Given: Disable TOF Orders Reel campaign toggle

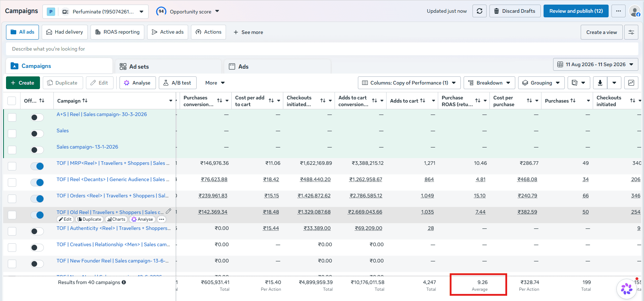Looking at the screenshot, I should pyautogui.click(x=37, y=199).
